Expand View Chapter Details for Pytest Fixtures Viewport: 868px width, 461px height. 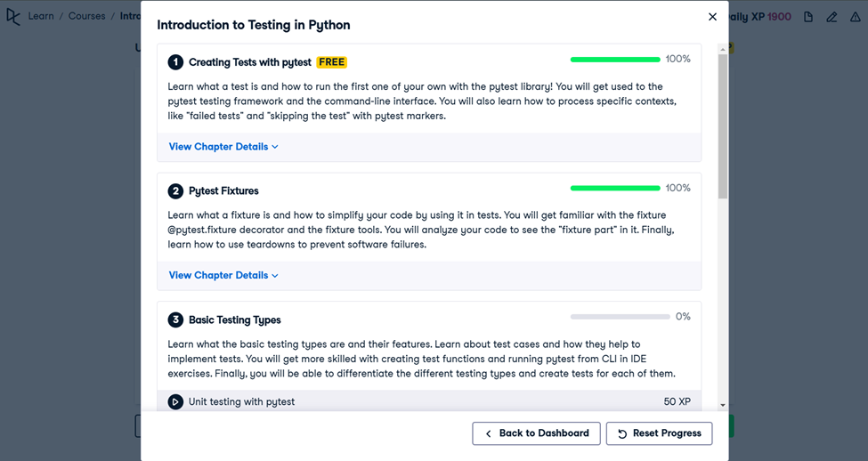[x=223, y=275]
